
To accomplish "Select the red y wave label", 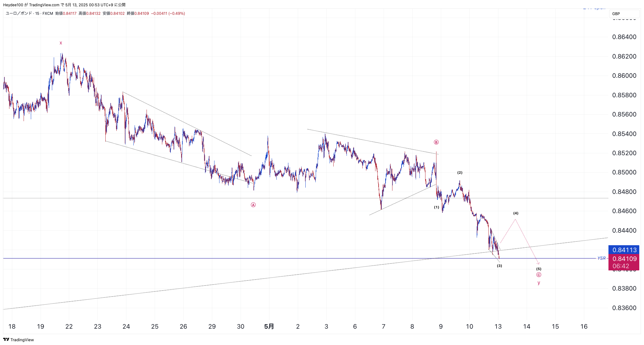I will point(539,283).
